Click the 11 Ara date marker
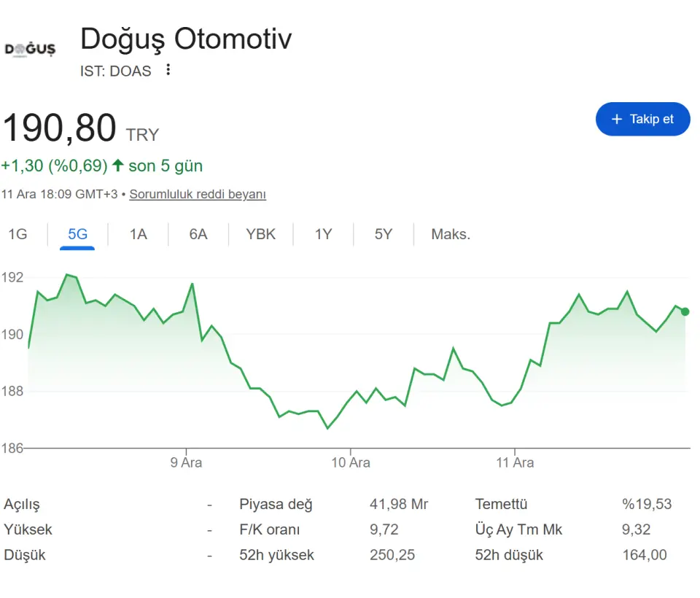The height and width of the screenshot is (598, 700). 515,462
